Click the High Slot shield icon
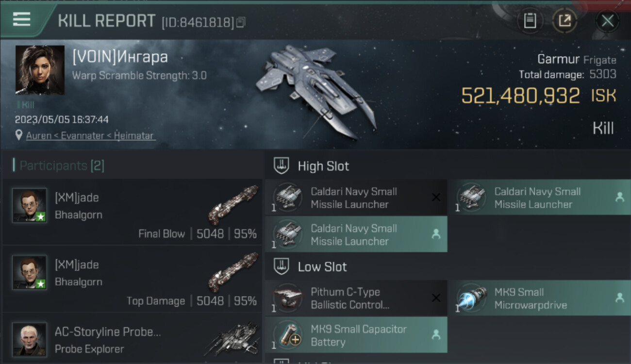This screenshot has height=364, width=631. point(281,166)
